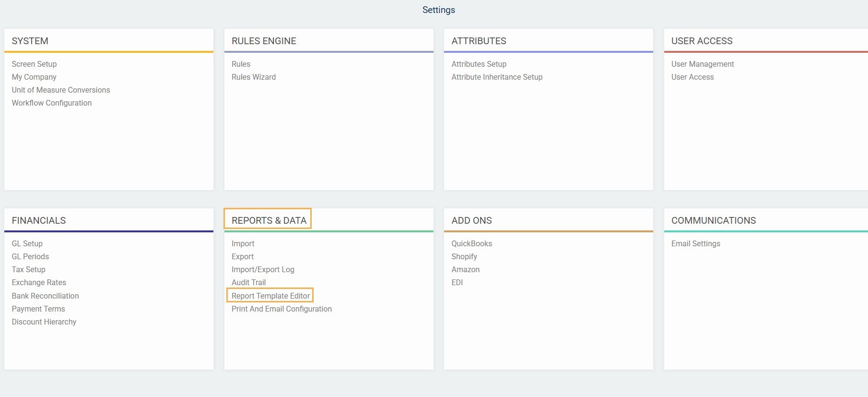Go to Workflow Configuration

(52, 103)
